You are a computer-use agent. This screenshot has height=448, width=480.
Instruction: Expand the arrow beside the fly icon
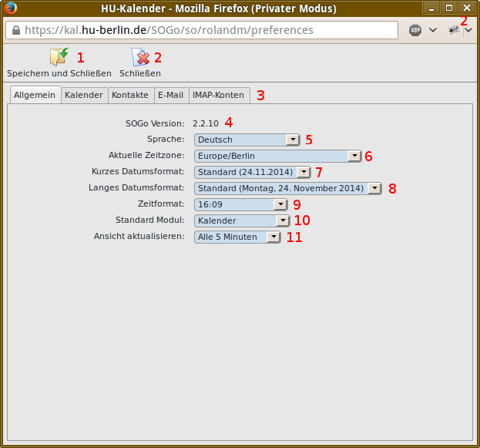point(468,30)
